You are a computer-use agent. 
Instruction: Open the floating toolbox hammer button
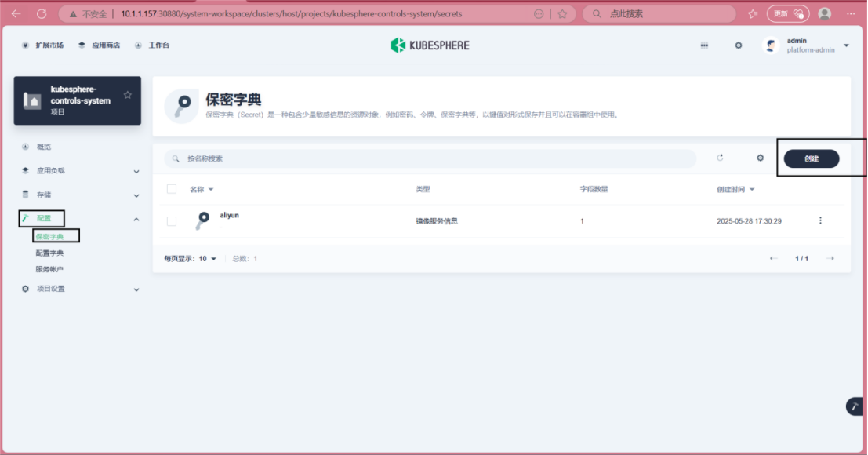[855, 406]
